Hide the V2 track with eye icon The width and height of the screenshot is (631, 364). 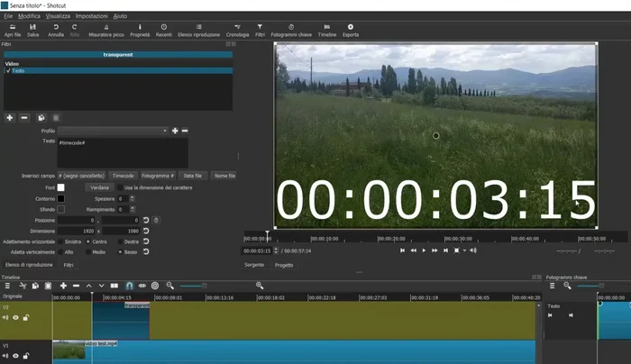coord(16,317)
